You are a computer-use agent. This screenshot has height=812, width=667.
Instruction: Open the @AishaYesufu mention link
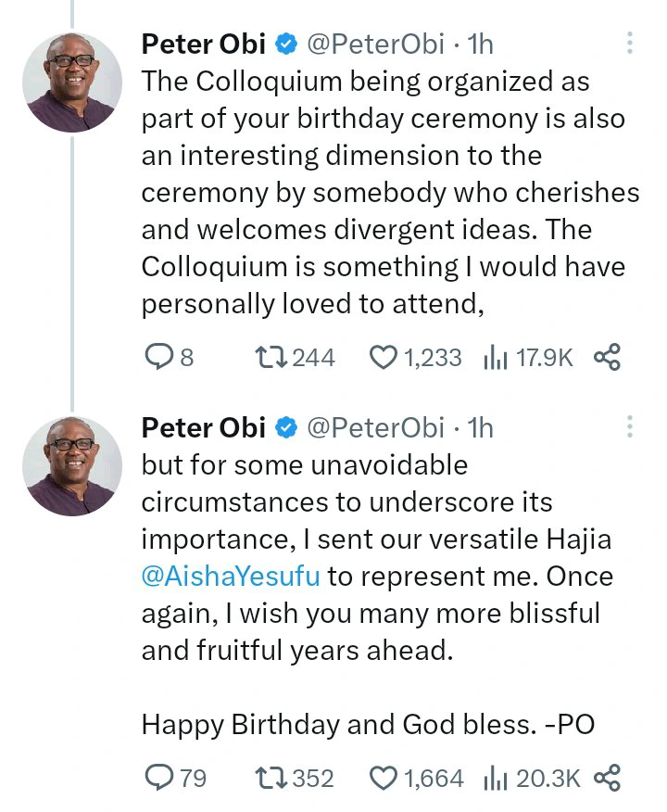[x=231, y=576]
